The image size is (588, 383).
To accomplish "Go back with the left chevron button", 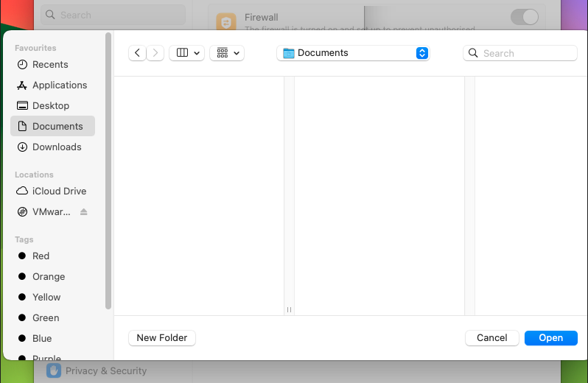I will (137, 53).
